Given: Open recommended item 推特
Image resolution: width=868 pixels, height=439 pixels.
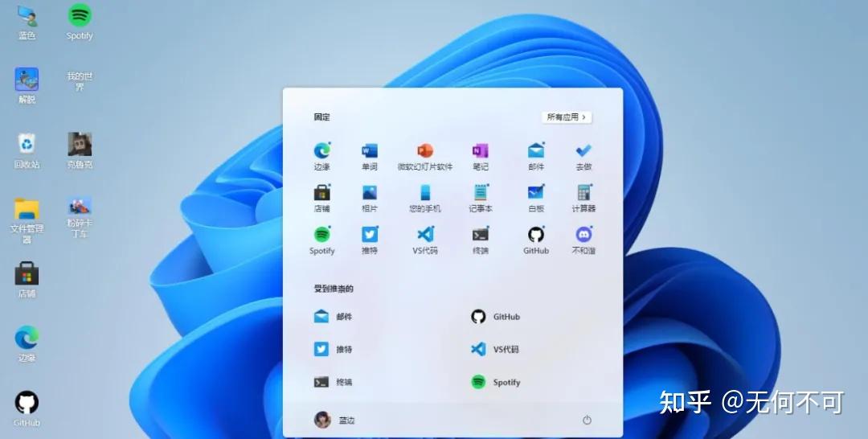Looking at the screenshot, I should (333, 349).
